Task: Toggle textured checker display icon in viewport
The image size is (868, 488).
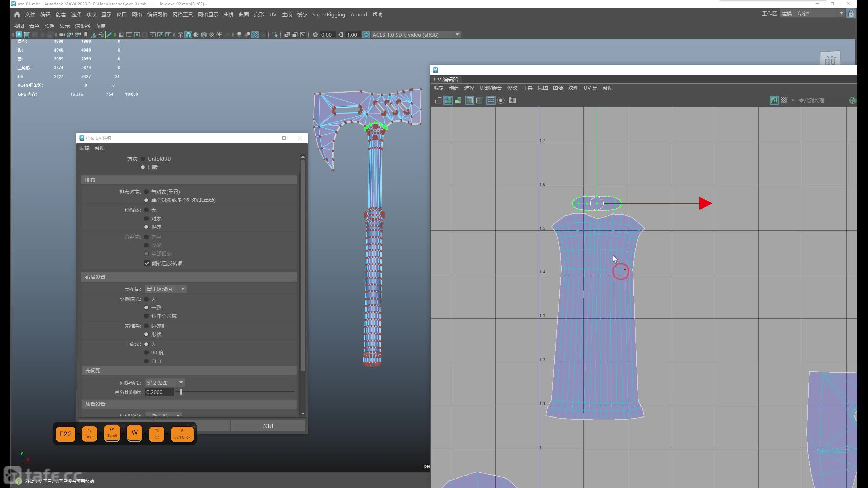Action: pos(212,35)
